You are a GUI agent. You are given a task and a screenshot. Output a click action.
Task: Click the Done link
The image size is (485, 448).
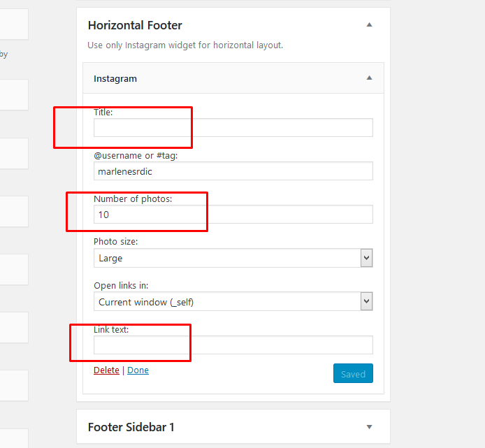(138, 370)
